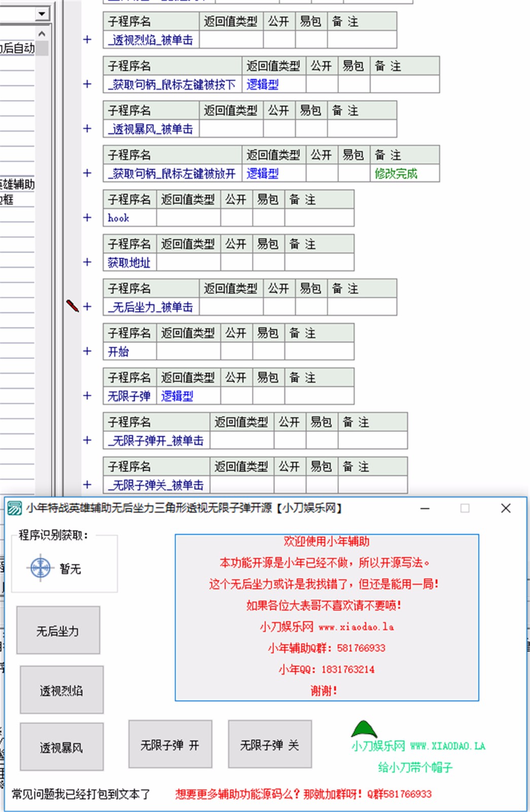Image resolution: width=530 pixels, height=812 pixels.
Task: Expand the _获取句柄_鼠标左键被按下 subroutine
Action: coord(87,84)
